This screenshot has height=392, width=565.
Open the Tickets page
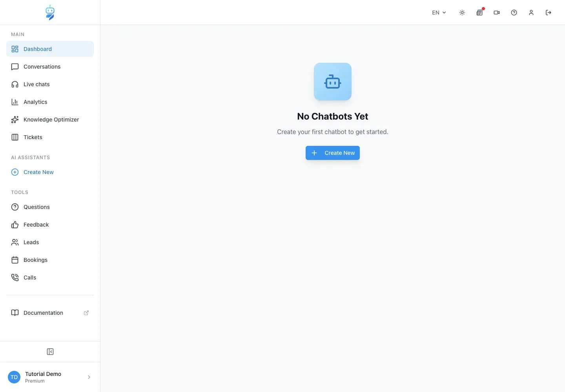[50, 137]
